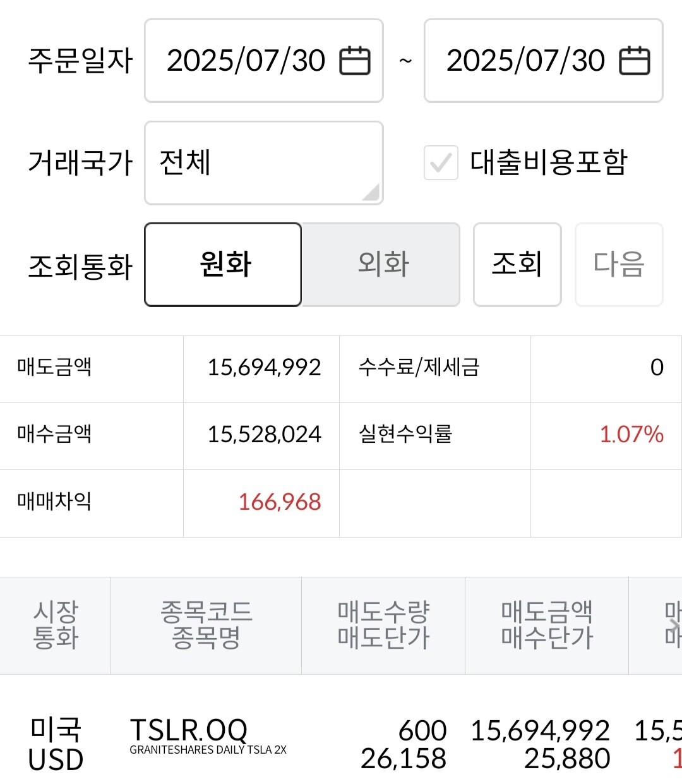Open the 거래국가 전체 dropdown
Viewport: 682px width, 784px height.
point(263,163)
